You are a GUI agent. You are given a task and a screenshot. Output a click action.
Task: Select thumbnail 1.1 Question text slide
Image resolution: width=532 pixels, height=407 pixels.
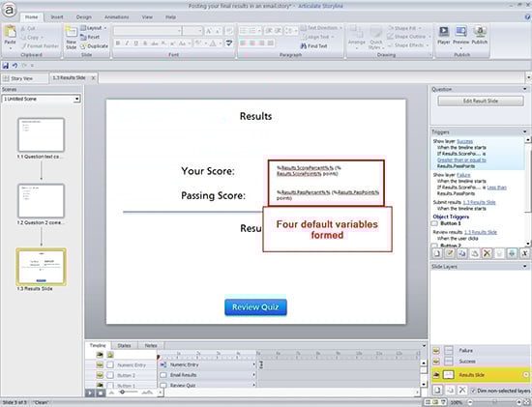click(x=41, y=135)
